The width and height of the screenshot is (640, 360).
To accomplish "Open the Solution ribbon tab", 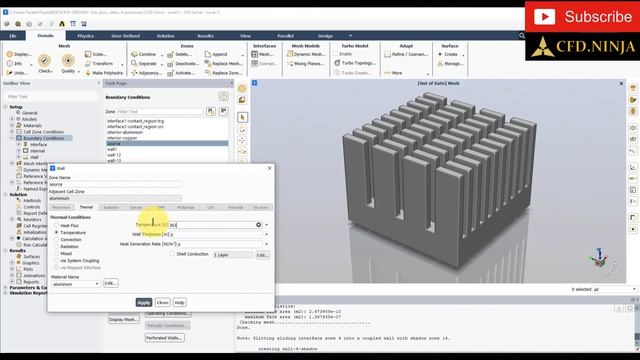I will click(x=165, y=36).
